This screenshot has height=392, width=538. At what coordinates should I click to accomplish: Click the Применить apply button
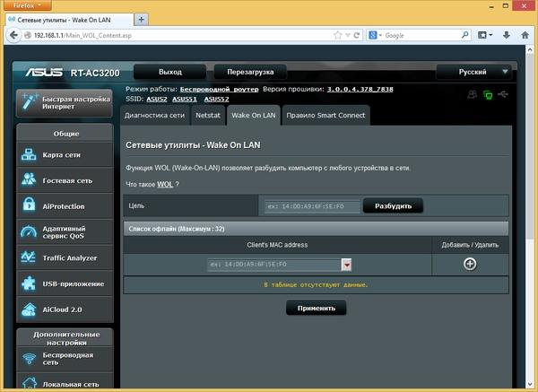point(316,308)
